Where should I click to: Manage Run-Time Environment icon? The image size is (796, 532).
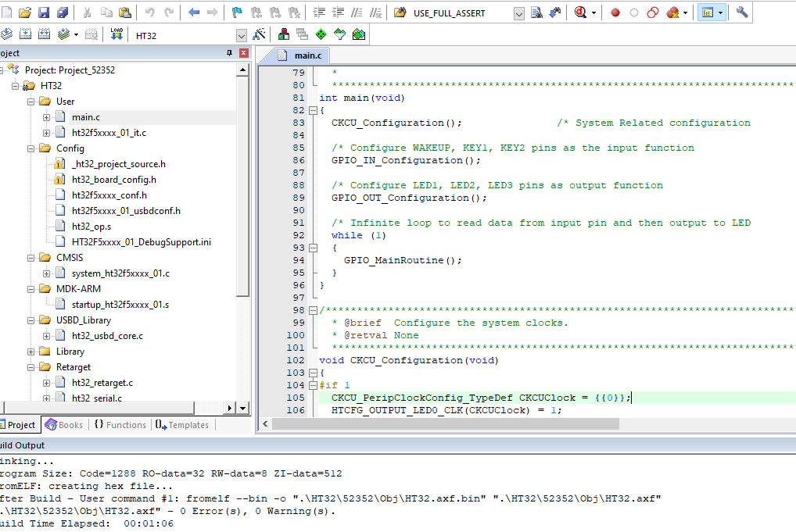tap(359, 34)
